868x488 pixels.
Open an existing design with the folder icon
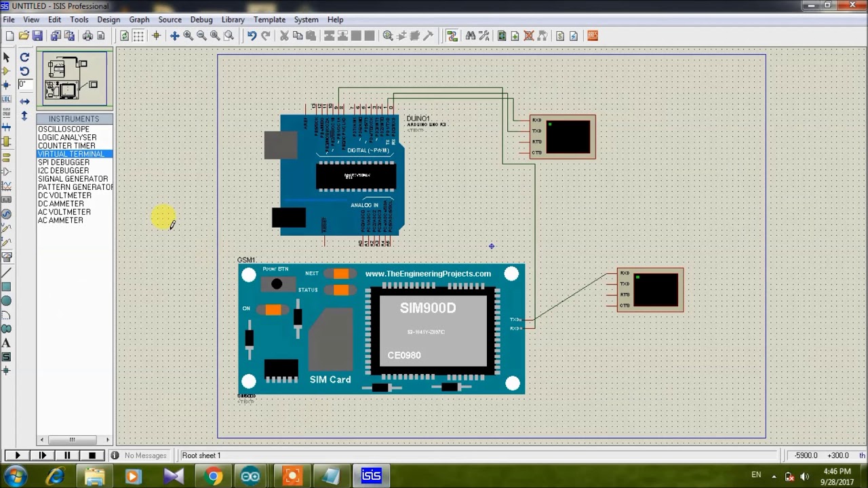coord(24,36)
